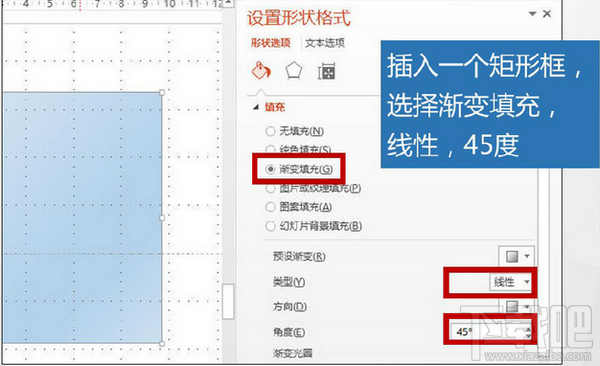Click the 设置形状格式 pane title

(299, 18)
